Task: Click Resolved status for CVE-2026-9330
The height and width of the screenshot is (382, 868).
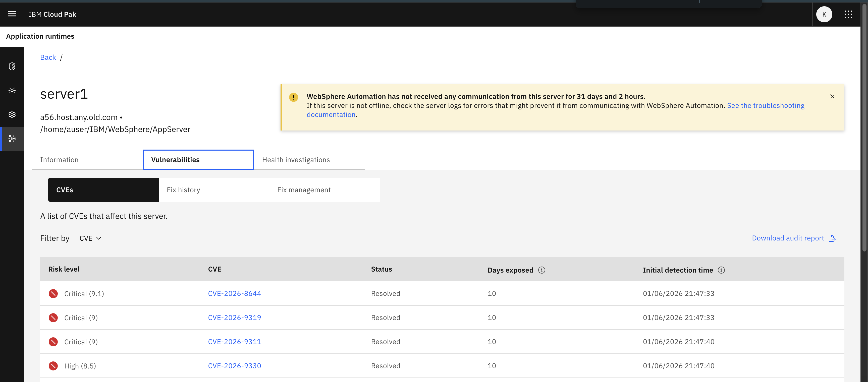Action: (386, 366)
